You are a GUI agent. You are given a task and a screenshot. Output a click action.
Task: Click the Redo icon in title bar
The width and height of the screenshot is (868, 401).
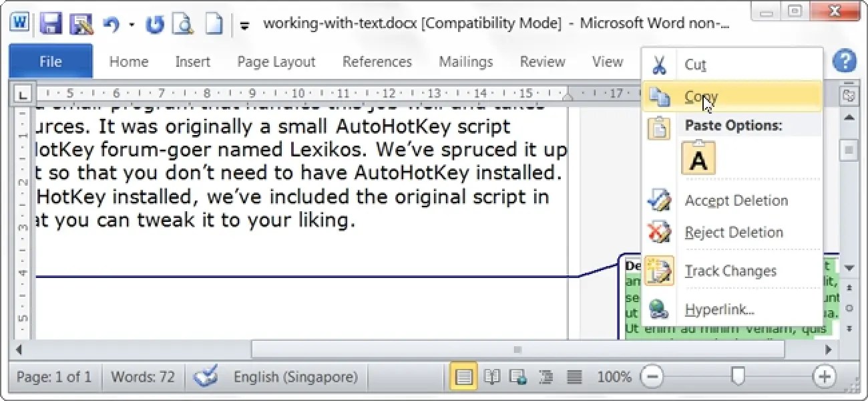[x=154, y=25]
